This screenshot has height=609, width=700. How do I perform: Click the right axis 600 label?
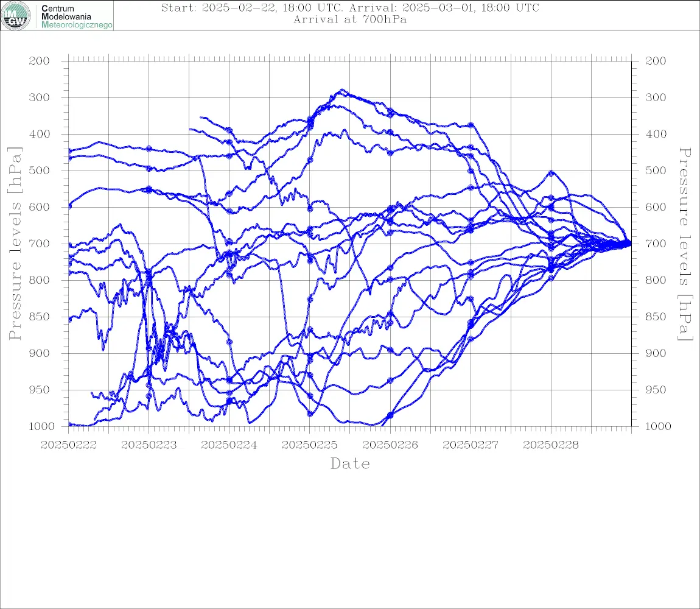click(x=656, y=207)
